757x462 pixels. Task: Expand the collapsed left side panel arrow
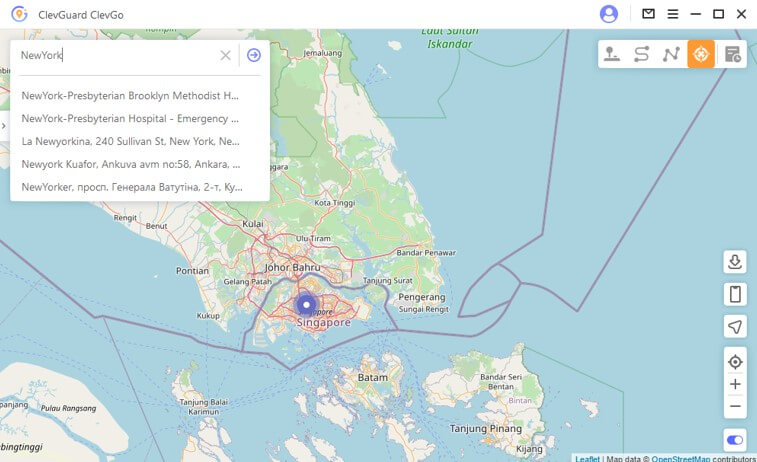pos(4,126)
